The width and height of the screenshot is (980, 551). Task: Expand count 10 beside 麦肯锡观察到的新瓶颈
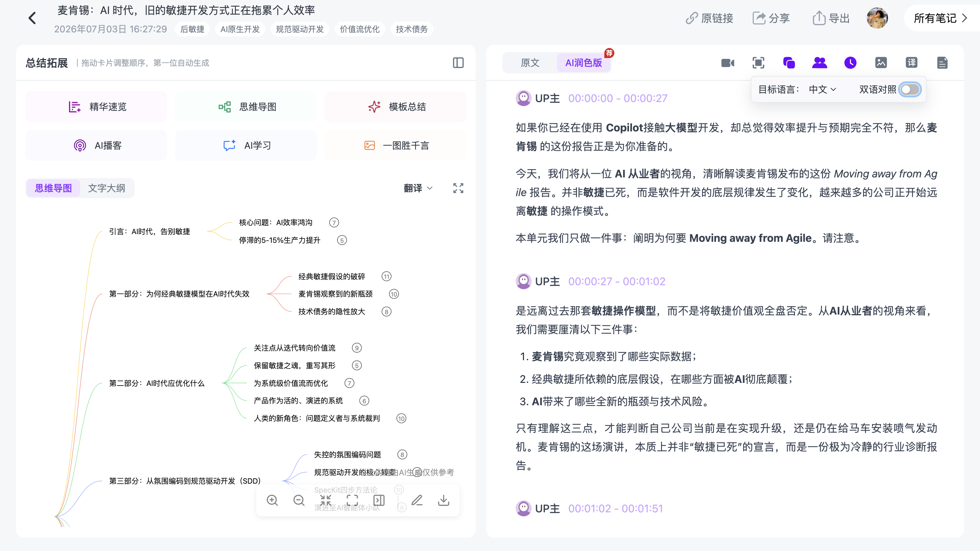pos(394,294)
